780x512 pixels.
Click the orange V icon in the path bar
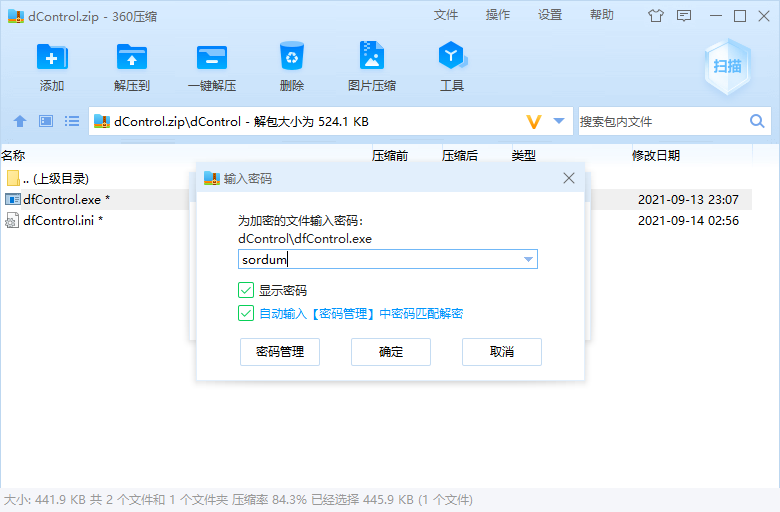[533, 121]
